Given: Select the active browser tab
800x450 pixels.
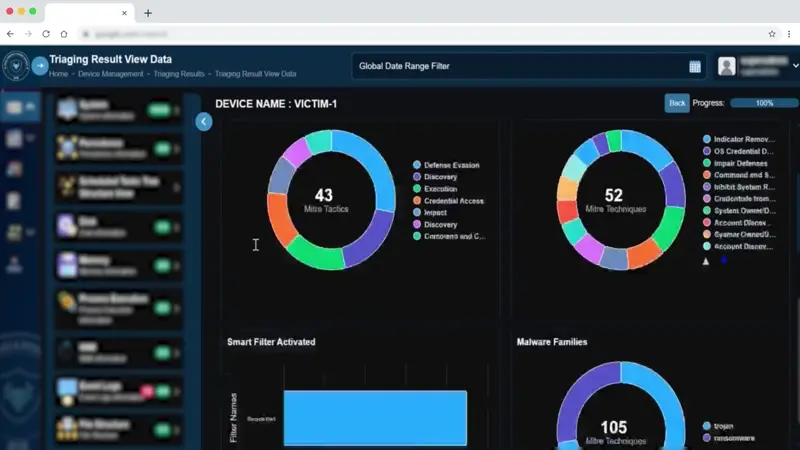Looking at the screenshot, I should [90, 13].
